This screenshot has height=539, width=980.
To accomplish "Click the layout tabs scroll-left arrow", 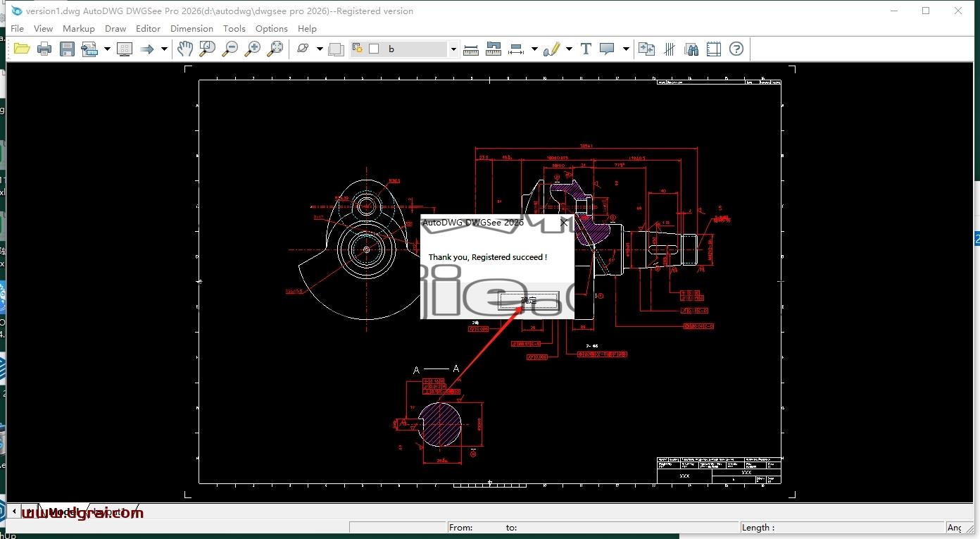I will tap(13, 512).
